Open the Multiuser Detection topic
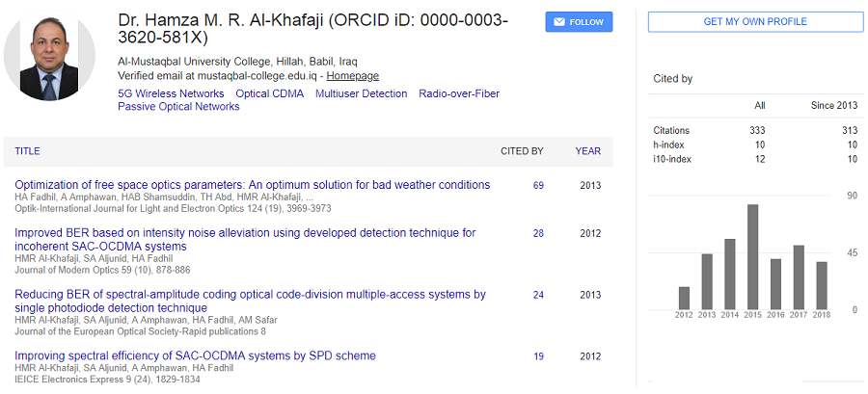Viewport: 868px width, 394px height. [x=361, y=94]
